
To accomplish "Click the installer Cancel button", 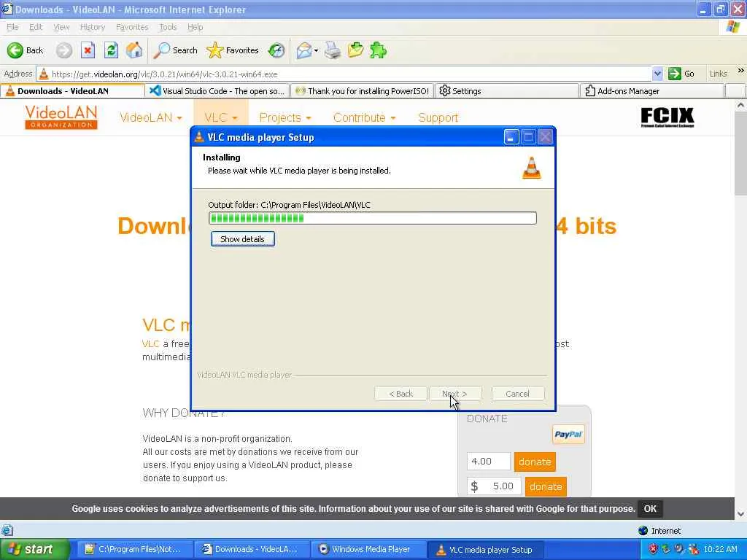I will click(x=517, y=394).
